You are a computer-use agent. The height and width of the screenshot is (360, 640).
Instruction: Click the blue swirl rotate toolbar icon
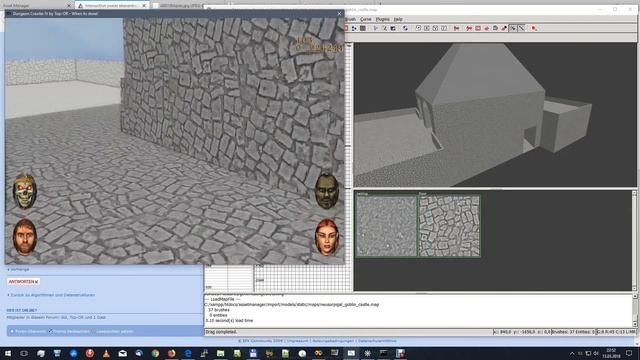click(x=405, y=28)
